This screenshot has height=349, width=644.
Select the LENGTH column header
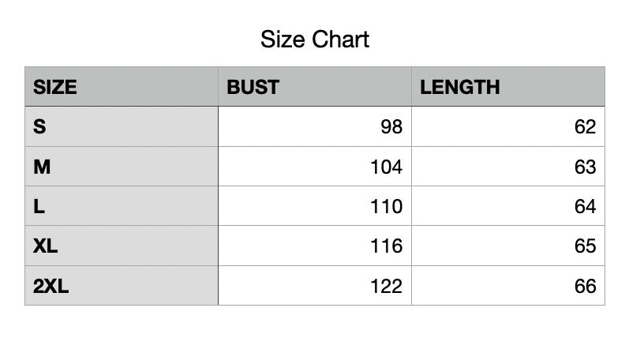pyautogui.click(x=460, y=87)
